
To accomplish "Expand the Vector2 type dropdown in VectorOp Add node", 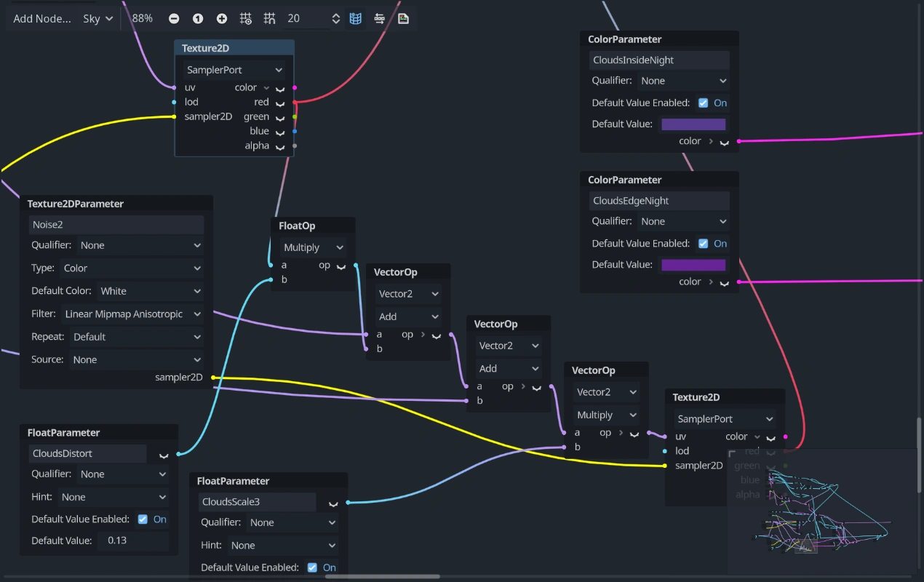I will pyautogui.click(x=408, y=293).
